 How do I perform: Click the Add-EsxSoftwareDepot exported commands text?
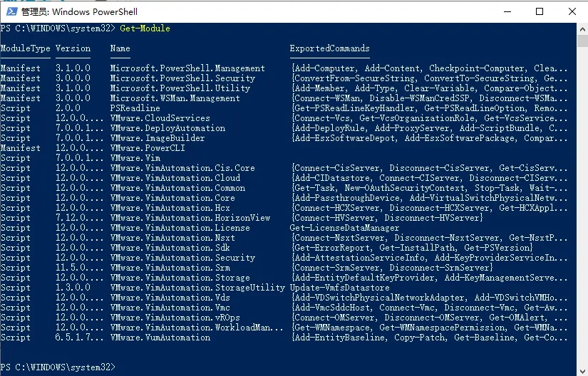tap(430, 138)
